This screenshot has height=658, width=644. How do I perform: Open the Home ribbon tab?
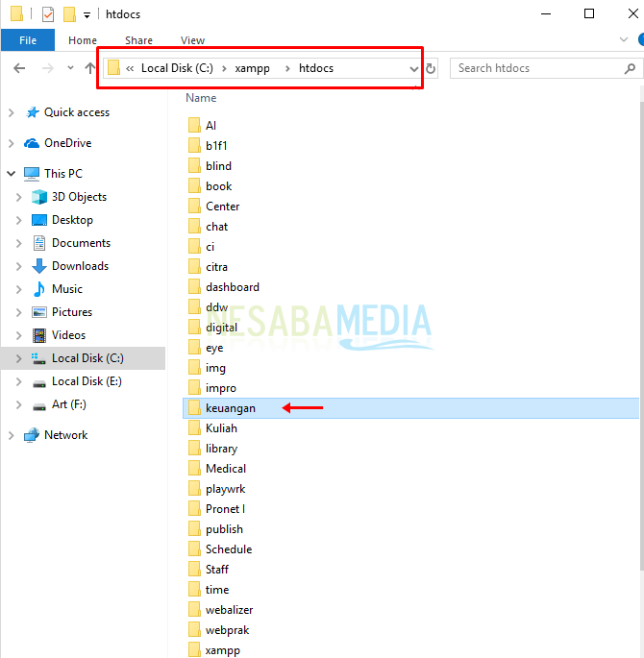pyautogui.click(x=83, y=40)
